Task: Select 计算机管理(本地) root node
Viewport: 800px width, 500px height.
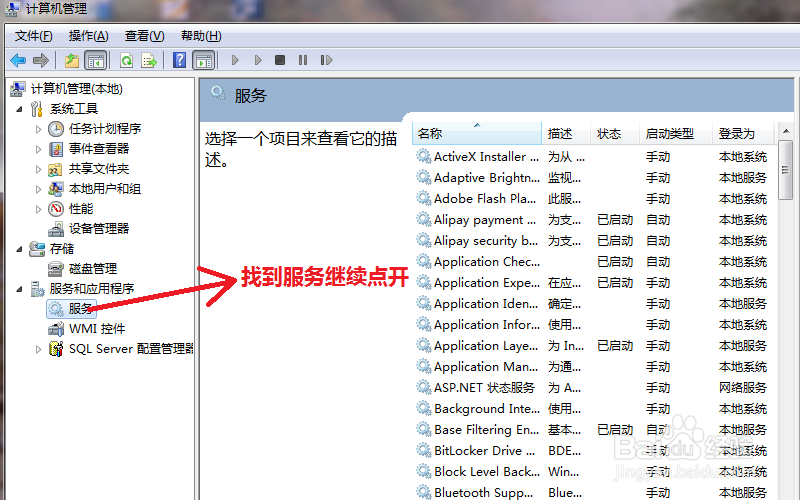Action: [x=77, y=89]
